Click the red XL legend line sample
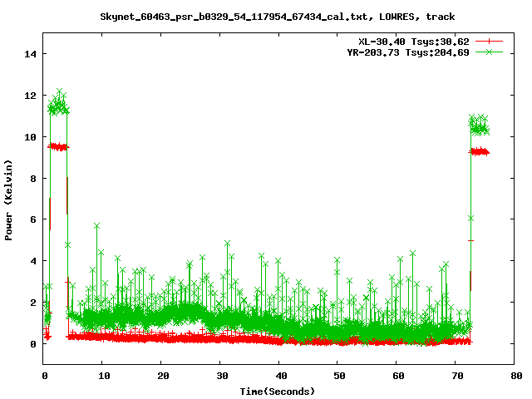This screenshot has height=399, width=532. click(x=489, y=42)
